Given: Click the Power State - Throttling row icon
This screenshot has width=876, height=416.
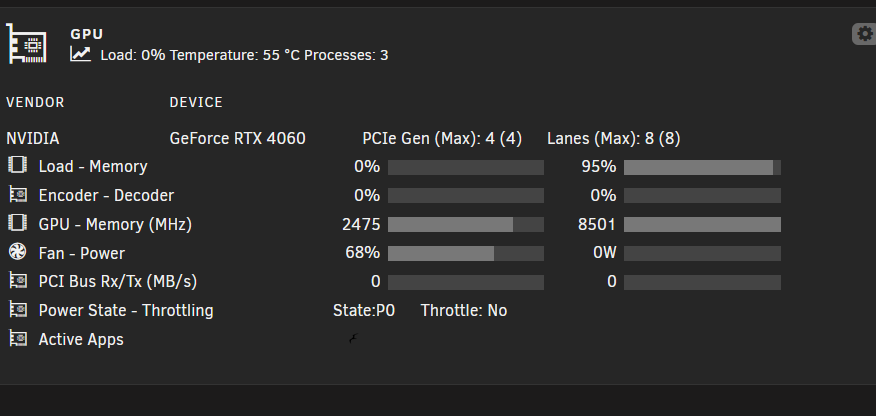Looking at the screenshot, I should pos(18,310).
